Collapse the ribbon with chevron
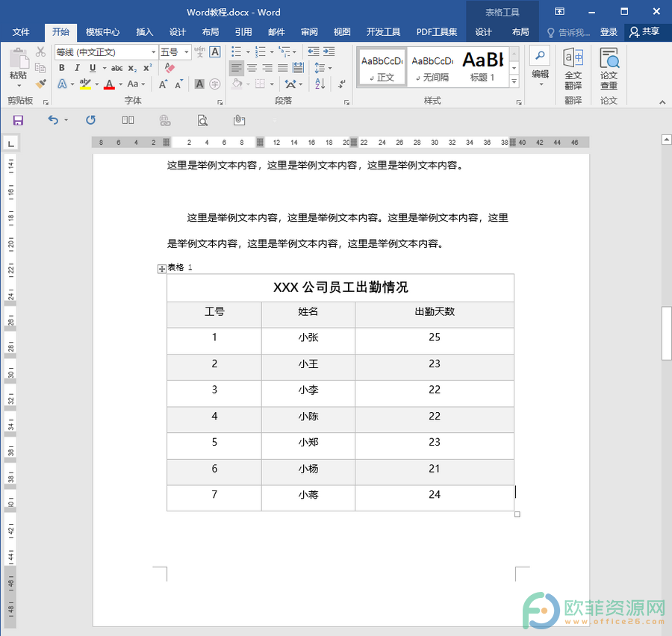This screenshot has width=672, height=636. [x=662, y=102]
